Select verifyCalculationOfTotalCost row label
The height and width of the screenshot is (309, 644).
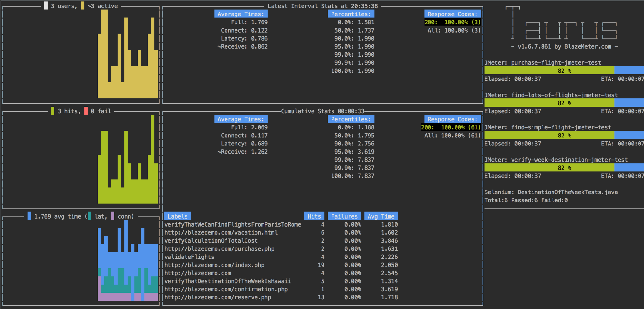[x=211, y=240]
